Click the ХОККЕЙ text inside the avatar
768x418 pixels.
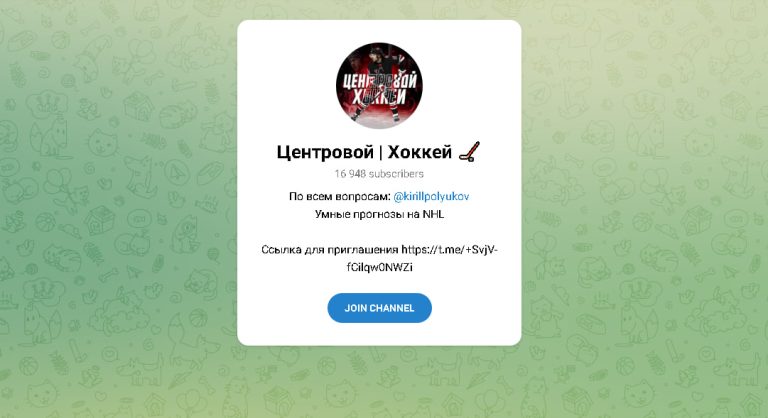(x=379, y=98)
